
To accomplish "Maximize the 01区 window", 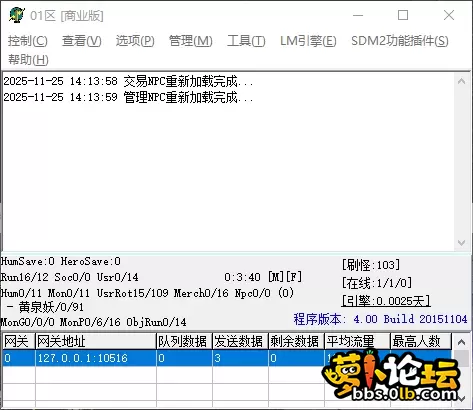I will click(x=403, y=15).
